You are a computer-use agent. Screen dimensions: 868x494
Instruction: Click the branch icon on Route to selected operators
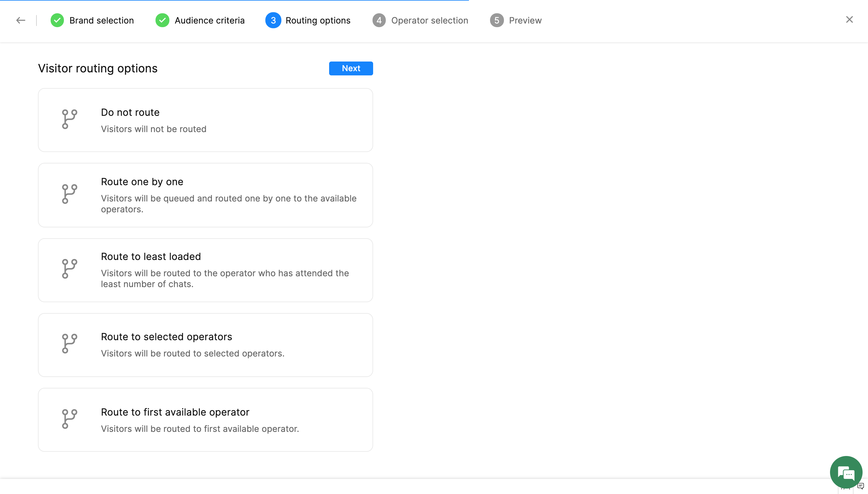click(x=70, y=343)
